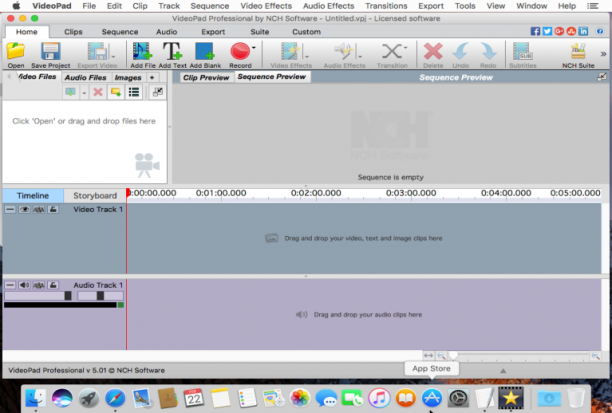Expand the status bar up triangle

coord(503,370)
